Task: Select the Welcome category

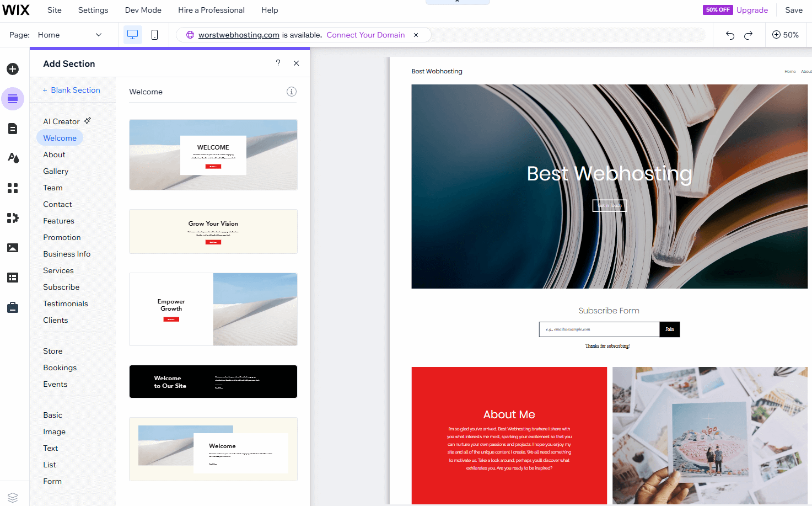Action: point(60,138)
